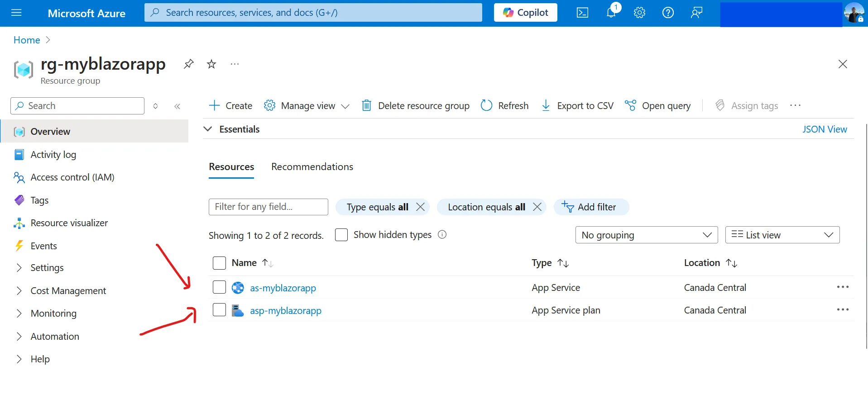Screen dimensions: 868x399
Task: Open the No grouping dropdown
Action: 647,235
